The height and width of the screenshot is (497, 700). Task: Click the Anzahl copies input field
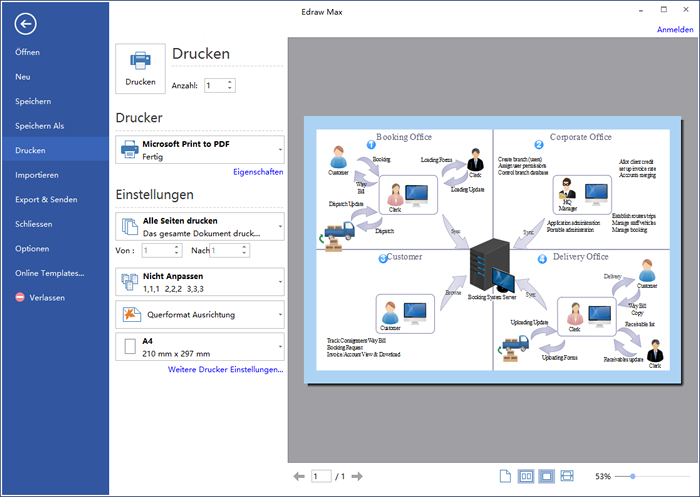tap(215, 86)
